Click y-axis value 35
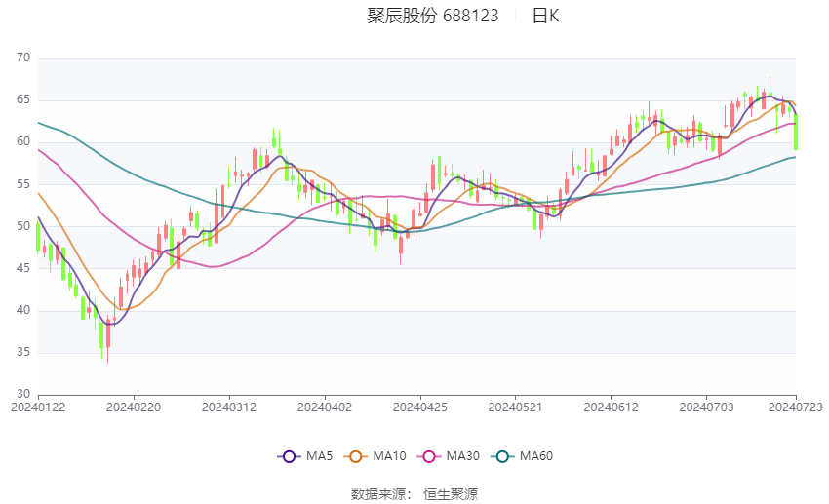This screenshot has width=829, height=504. (23, 352)
